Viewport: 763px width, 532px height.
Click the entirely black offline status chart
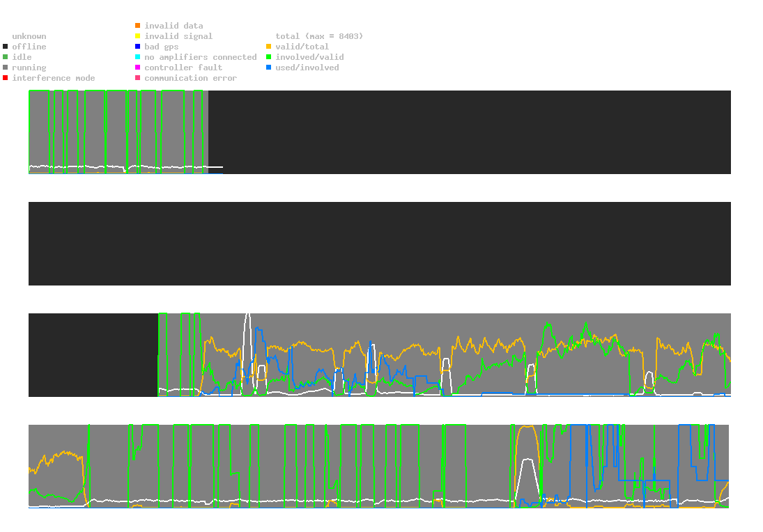tap(380, 244)
